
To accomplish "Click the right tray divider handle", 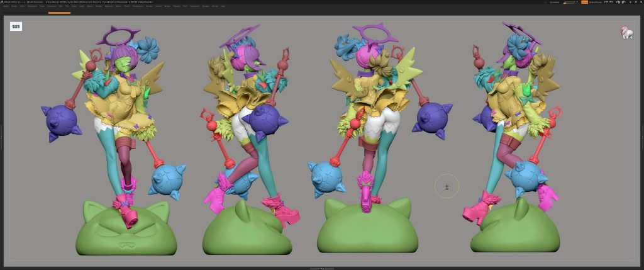I will click(x=642, y=138).
